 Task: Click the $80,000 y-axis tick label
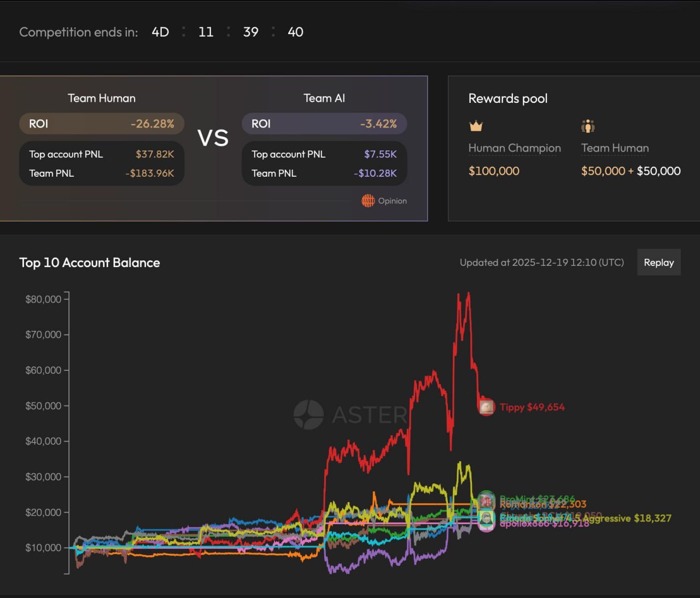[43, 299]
